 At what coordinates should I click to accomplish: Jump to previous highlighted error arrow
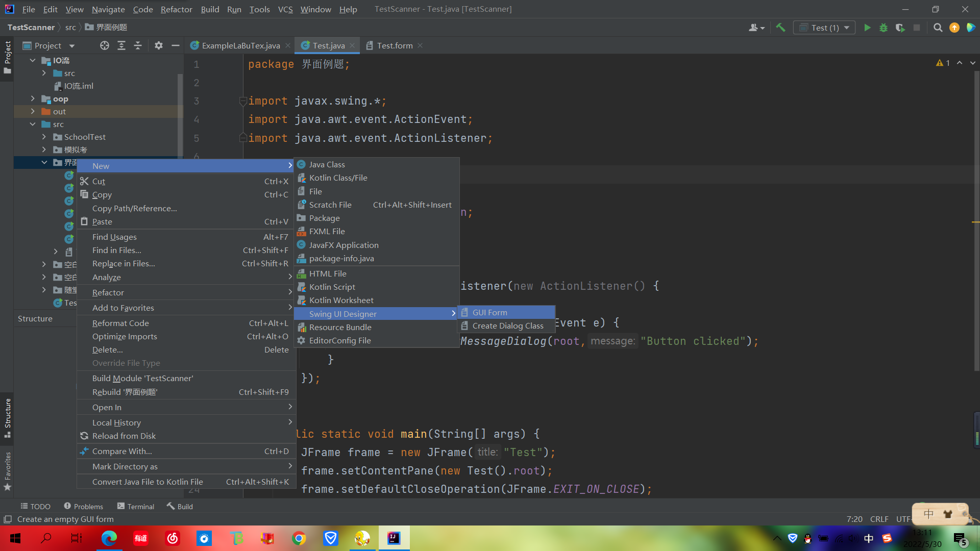(960, 63)
